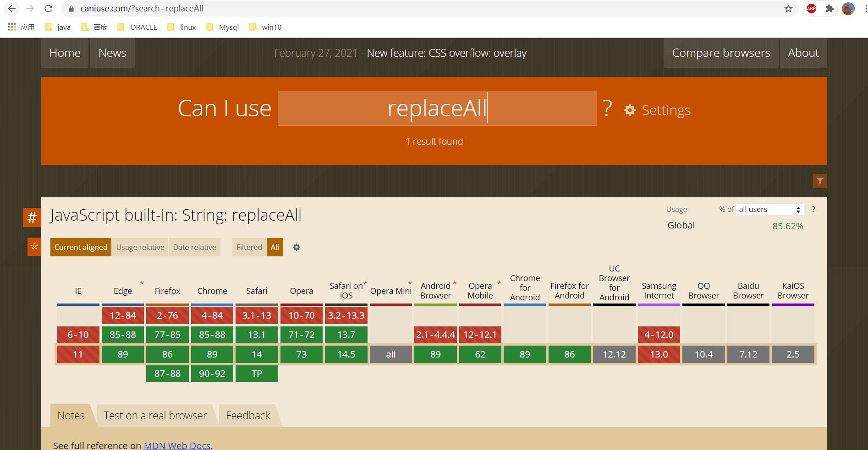Click the Safari TP cell
868x450 pixels.
257,374
